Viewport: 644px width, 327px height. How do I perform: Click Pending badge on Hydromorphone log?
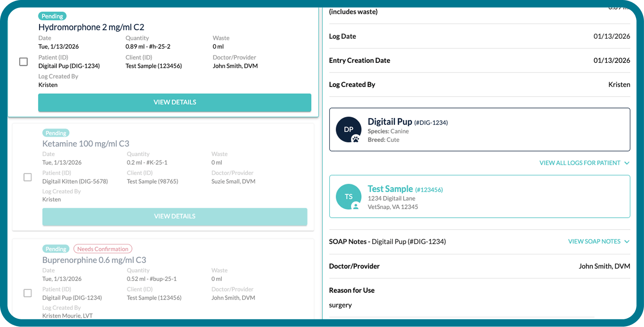pos(52,16)
